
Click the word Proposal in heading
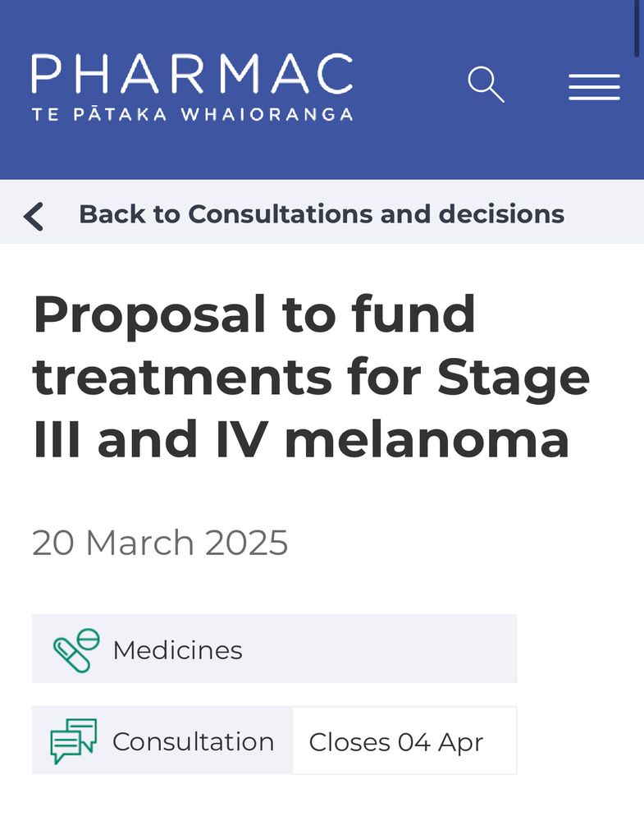(x=149, y=316)
